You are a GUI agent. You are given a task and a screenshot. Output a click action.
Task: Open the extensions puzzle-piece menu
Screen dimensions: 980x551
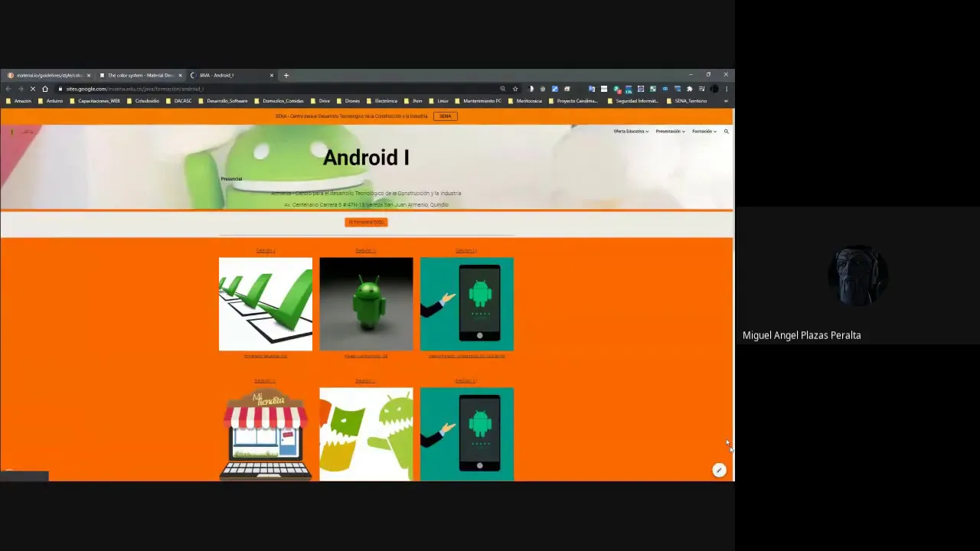click(689, 89)
